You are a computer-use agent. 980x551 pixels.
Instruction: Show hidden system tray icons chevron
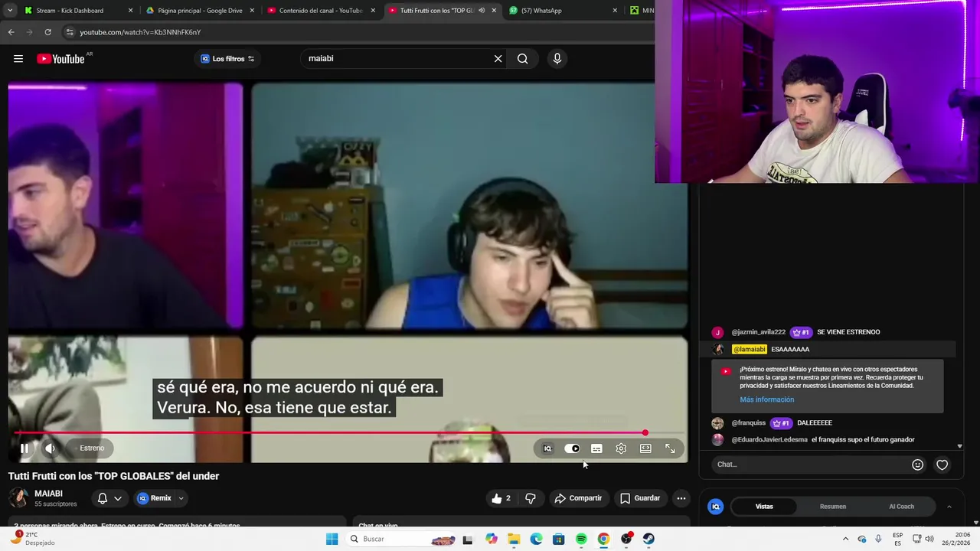(845, 539)
